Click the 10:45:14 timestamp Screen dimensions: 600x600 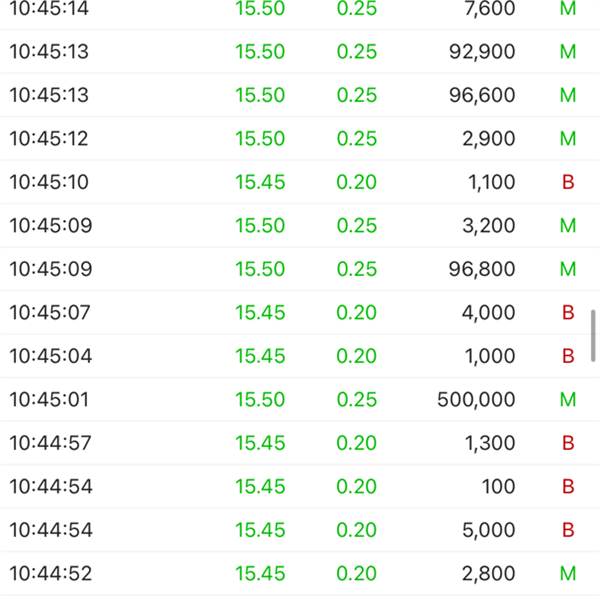(x=49, y=9)
